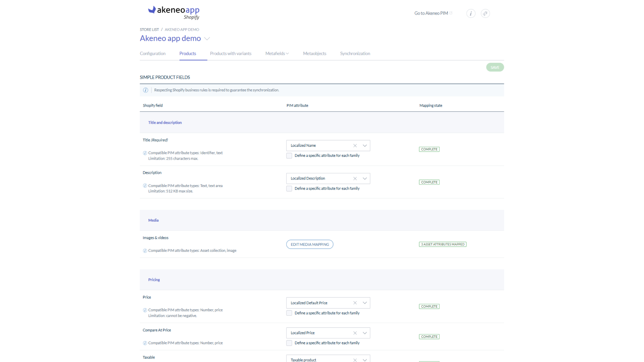Click info icon under Title field

point(145,153)
